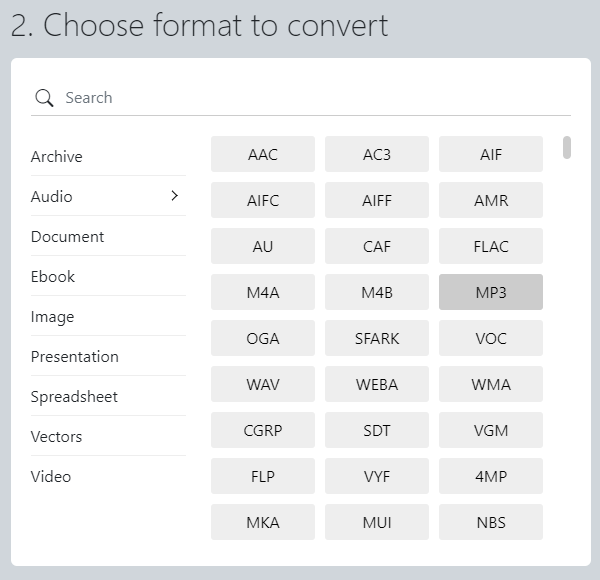Open the Ebook category
This screenshot has height=580, width=600.
[108, 276]
